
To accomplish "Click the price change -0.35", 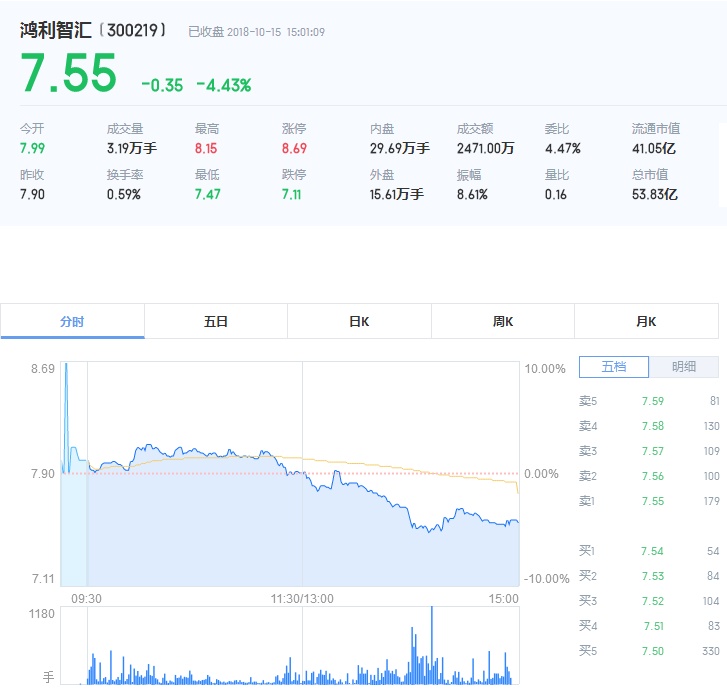I will coord(162,85).
